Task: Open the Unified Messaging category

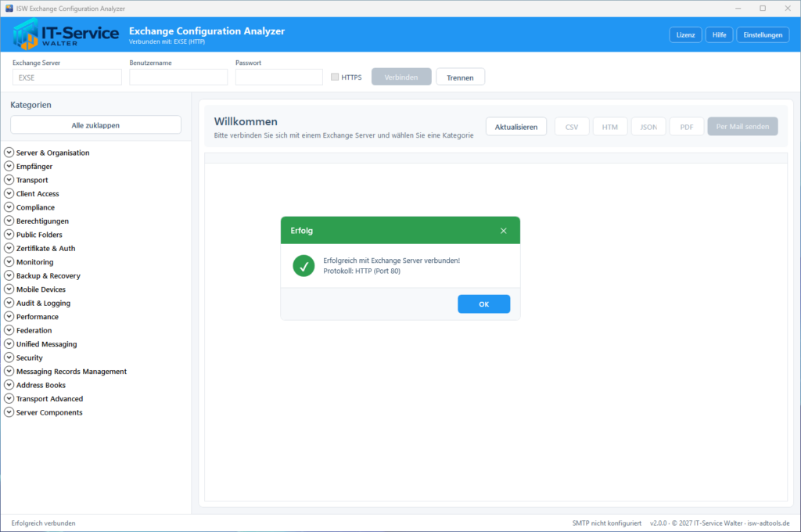Action: pyautogui.click(x=46, y=344)
